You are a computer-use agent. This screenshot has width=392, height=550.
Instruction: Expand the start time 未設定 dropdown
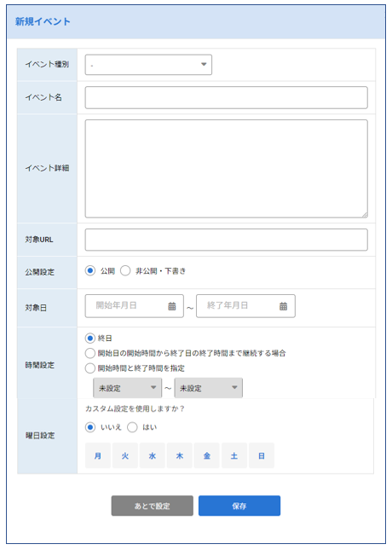click(127, 388)
